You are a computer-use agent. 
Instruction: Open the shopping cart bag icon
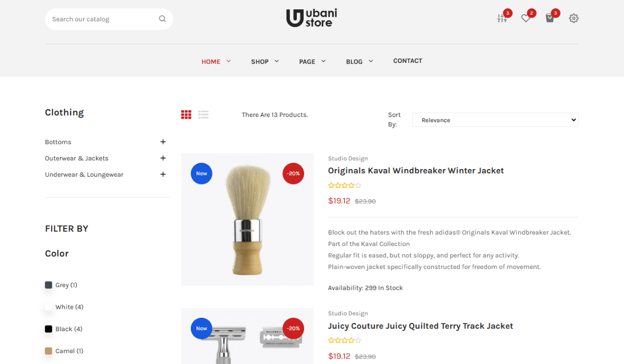(550, 18)
